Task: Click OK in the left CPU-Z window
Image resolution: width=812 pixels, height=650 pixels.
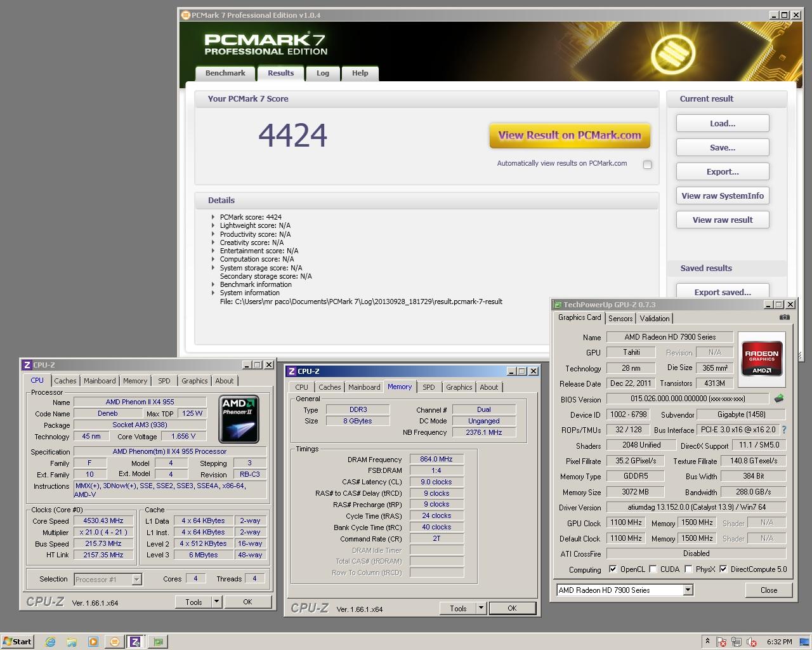Action: [x=247, y=602]
